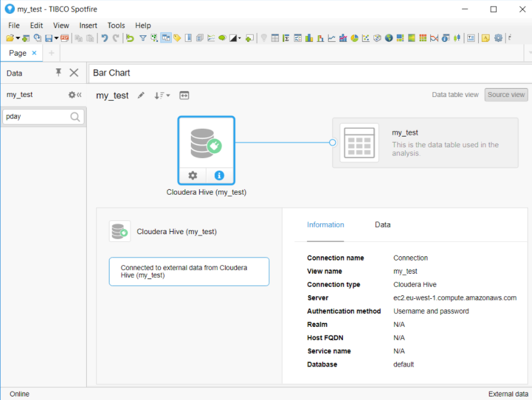
Task: Insert a Pie Chart visualization
Action: point(354,38)
